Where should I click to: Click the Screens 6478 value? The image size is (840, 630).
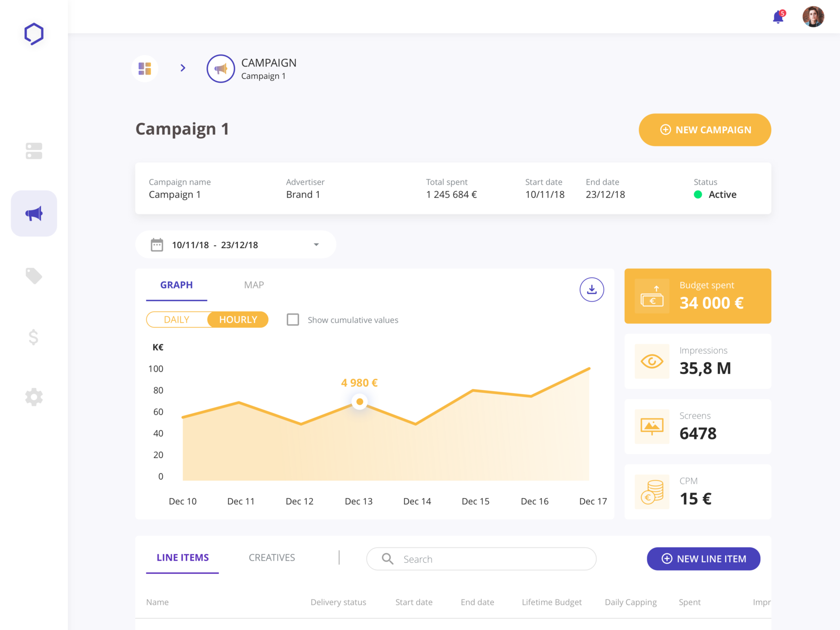698,434
